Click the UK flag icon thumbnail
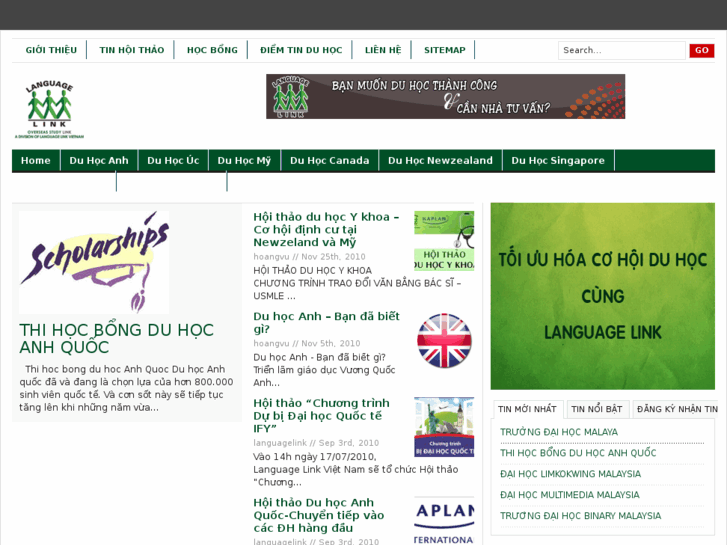Screen dimensions: 727x545 click(x=444, y=341)
